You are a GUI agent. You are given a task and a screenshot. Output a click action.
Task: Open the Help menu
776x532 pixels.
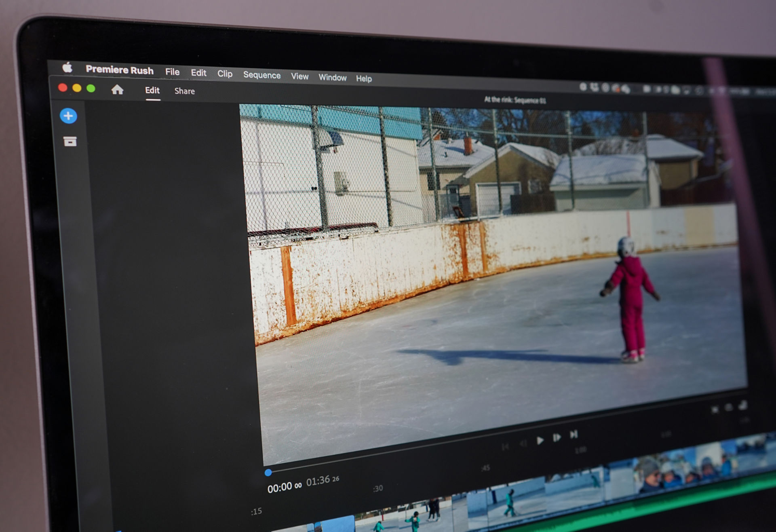(364, 78)
